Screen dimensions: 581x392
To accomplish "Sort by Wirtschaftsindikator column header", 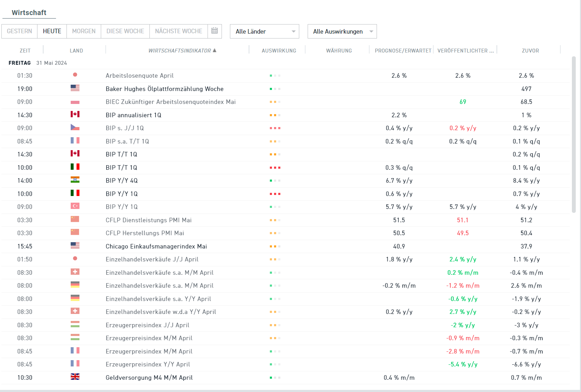I will [179, 51].
